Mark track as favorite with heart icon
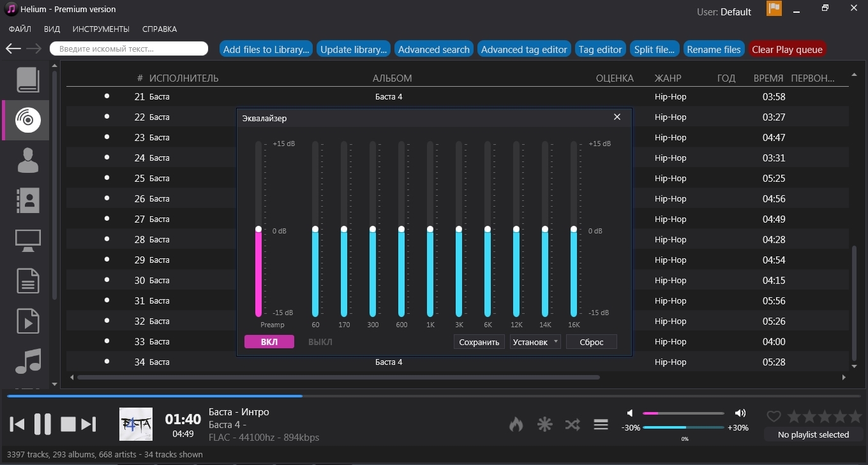The image size is (868, 465). (774, 417)
